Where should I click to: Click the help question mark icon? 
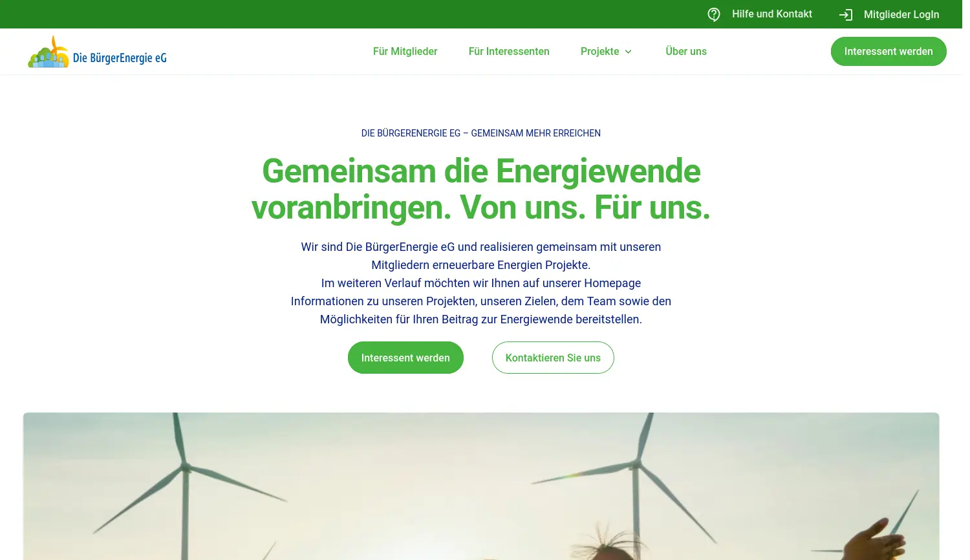(x=714, y=14)
